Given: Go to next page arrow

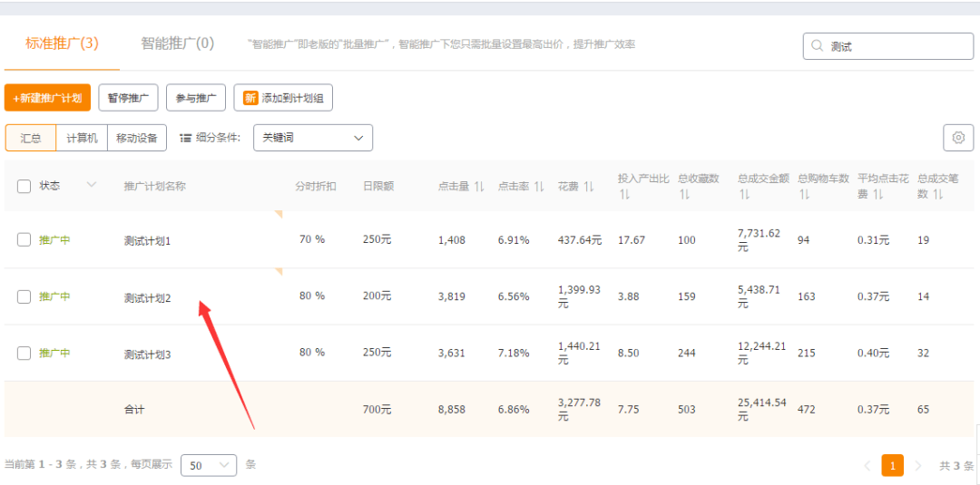Looking at the screenshot, I should click(x=917, y=466).
